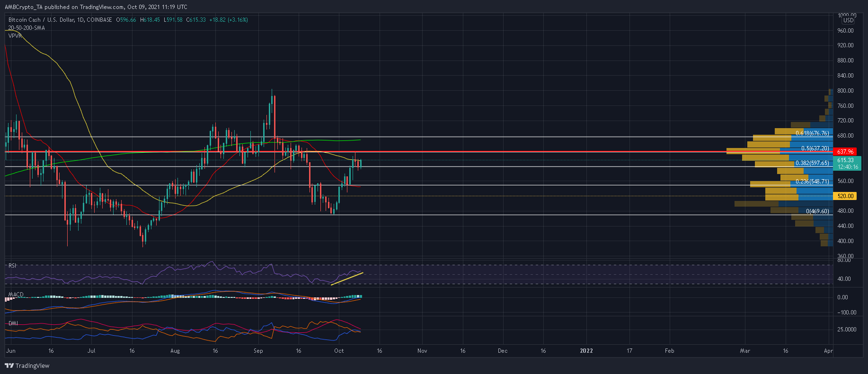Click the 440.00 price axis value
The height and width of the screenshot is (374, 868).
click(x=845, y=226)
